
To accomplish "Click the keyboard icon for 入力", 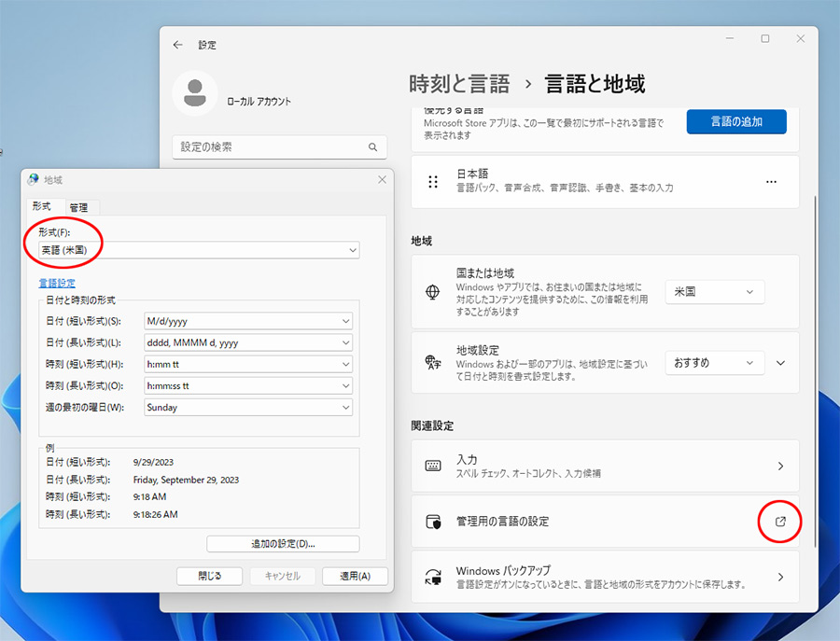I will [x=433, y=466].
